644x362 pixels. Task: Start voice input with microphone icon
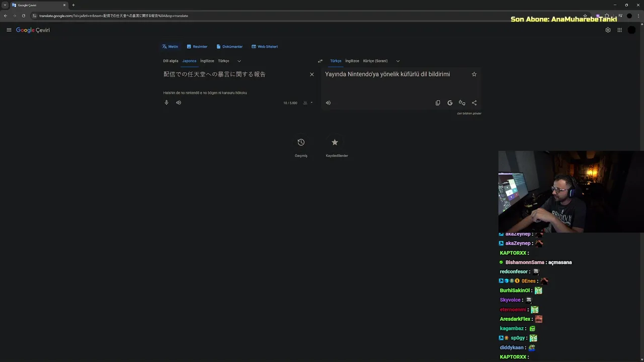[x=167, y=103]
